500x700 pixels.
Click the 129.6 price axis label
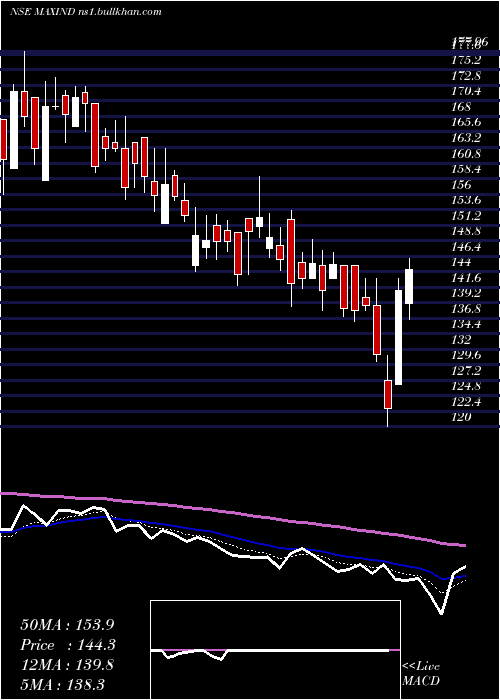(466, 355)
